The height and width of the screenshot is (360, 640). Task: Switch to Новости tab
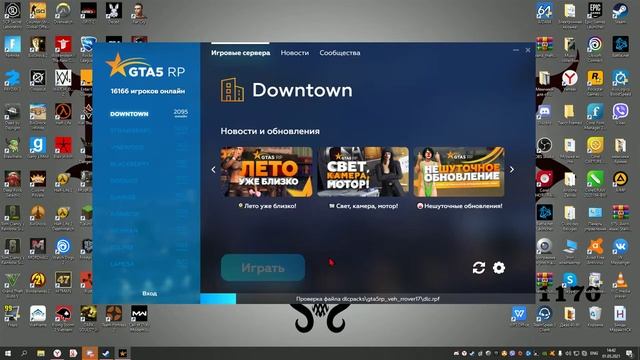pyautogui.click(x=295, y=53)
